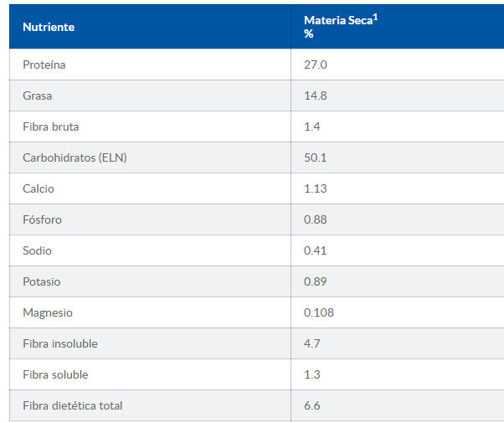Viewport: 504px width, 423px height.
Task: Click the Calcio row label
Action: (38, 188)
